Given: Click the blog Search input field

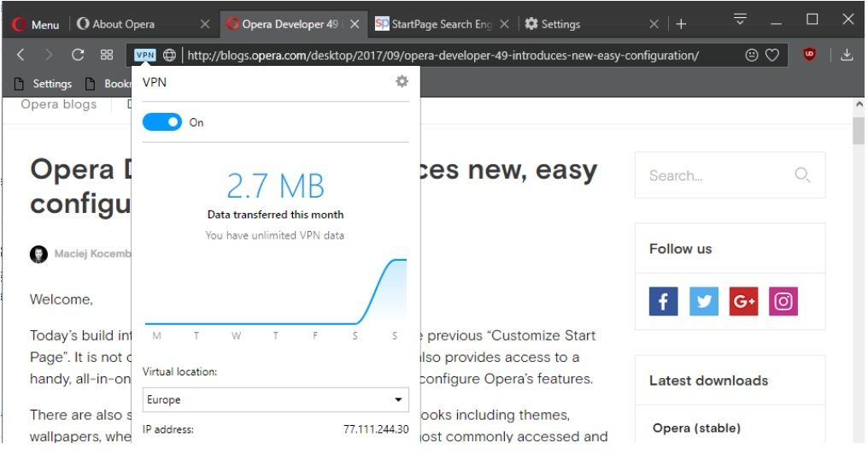Looking at the screenshot, I should tap(718, 175).
